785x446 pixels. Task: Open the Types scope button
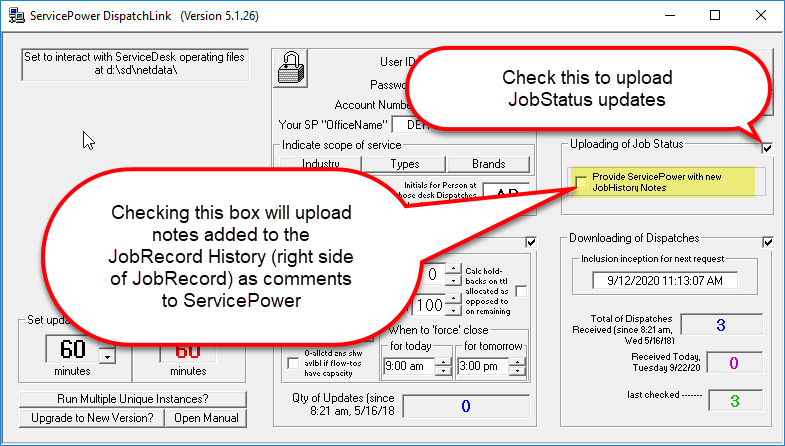(405, 164)
